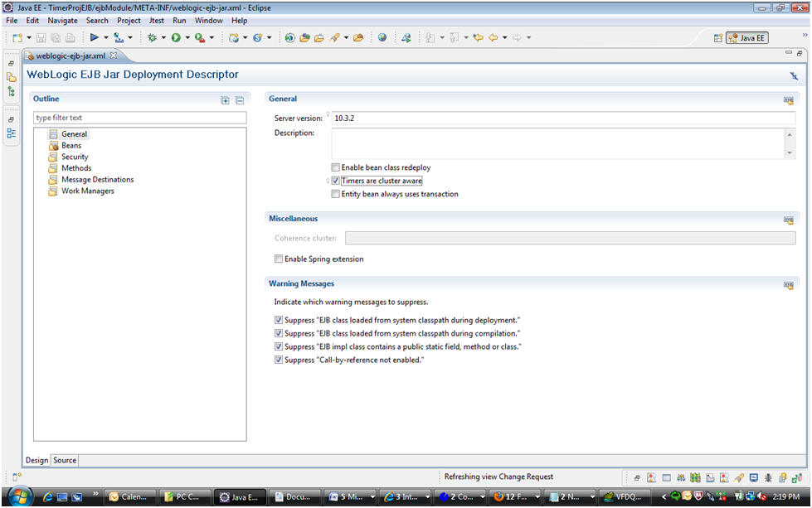Open the Project menu
The image size is (812, 508).
[129, 21]
